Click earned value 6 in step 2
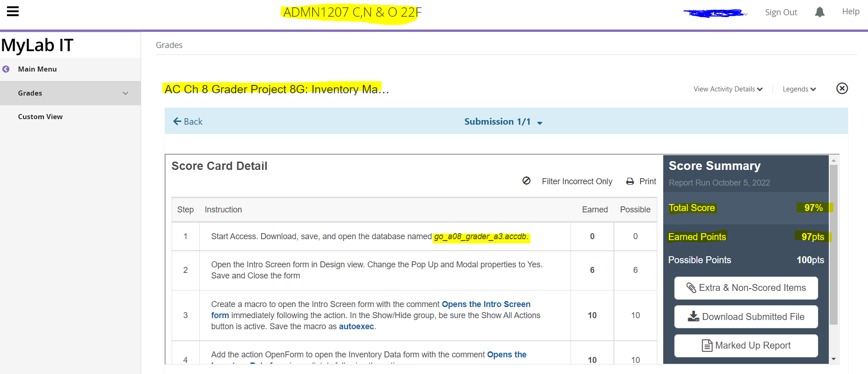 (592, 270)
